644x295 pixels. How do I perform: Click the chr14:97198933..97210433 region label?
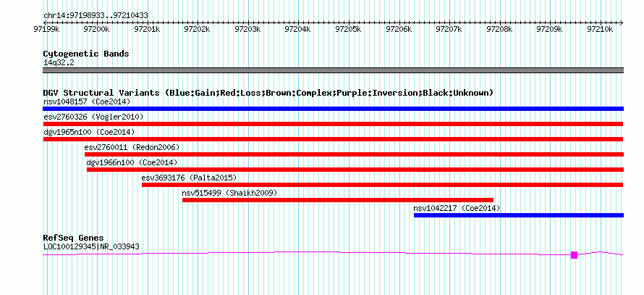pos(96,16)
